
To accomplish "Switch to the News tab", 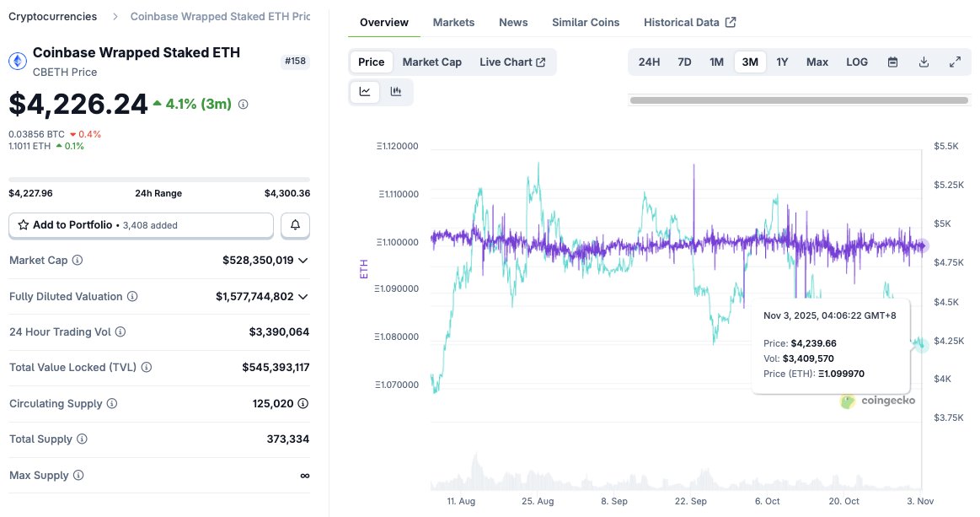I will (513, 22).
